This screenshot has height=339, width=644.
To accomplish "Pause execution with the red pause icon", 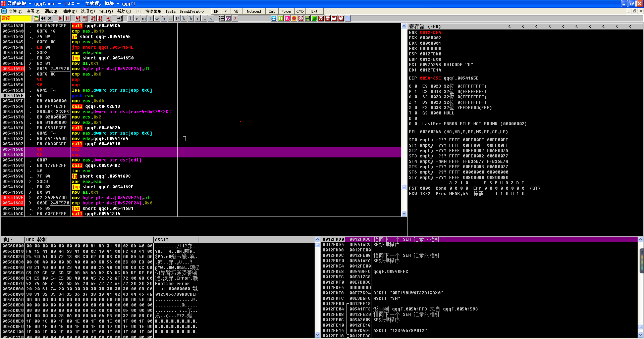I will pyautogui.click(x=67, y=18).
